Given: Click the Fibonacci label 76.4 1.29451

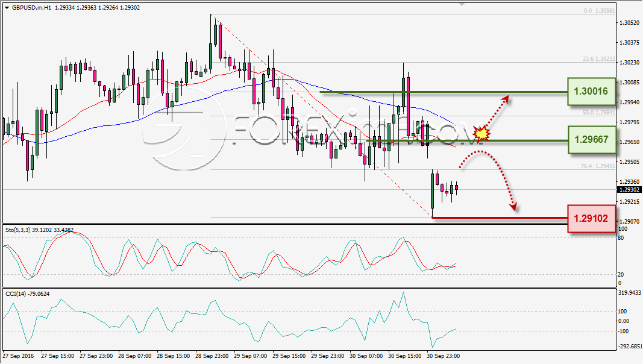Looking at the screenshot, I should click(x=598, y=166).
